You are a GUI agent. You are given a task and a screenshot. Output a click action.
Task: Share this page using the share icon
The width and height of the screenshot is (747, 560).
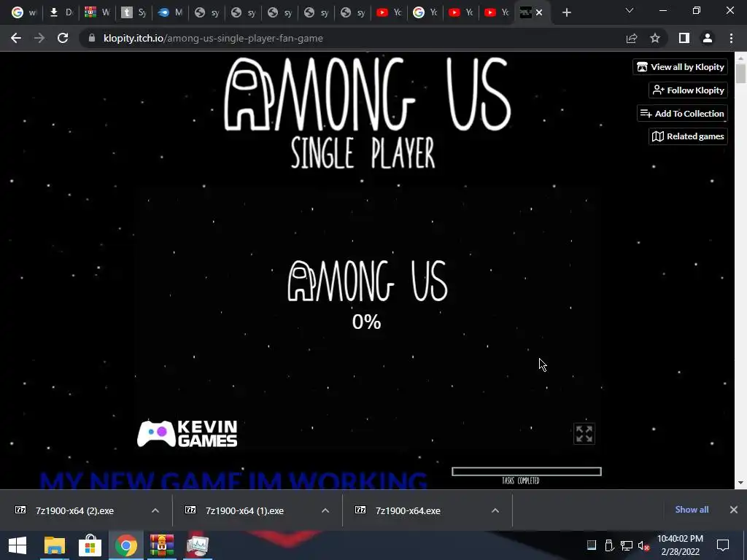coord(632,38)
